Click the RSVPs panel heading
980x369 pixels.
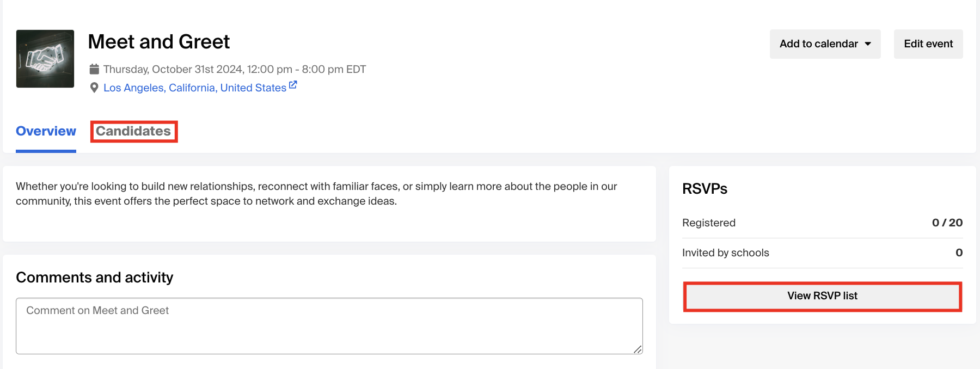point(705,189)
